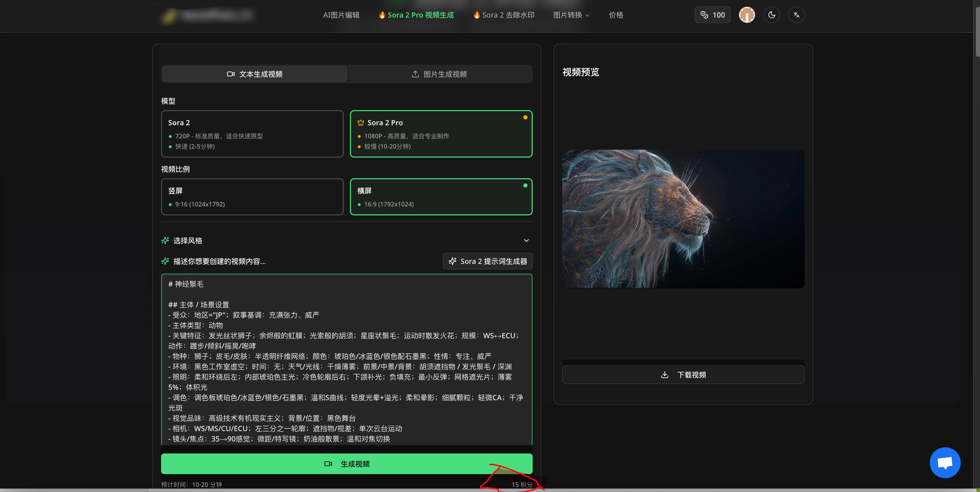This screenshot has width=980, height=492.
Task: Click the 100 credits balance
Action: click(712, 15)
